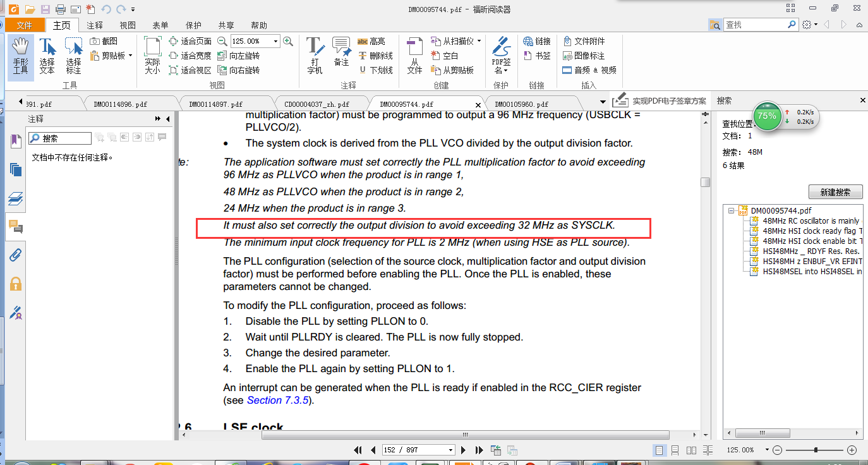This screenshot has width=868, height=465.
Task: Create a Blank (空白) PDF
Action: [x=445, y=56]
